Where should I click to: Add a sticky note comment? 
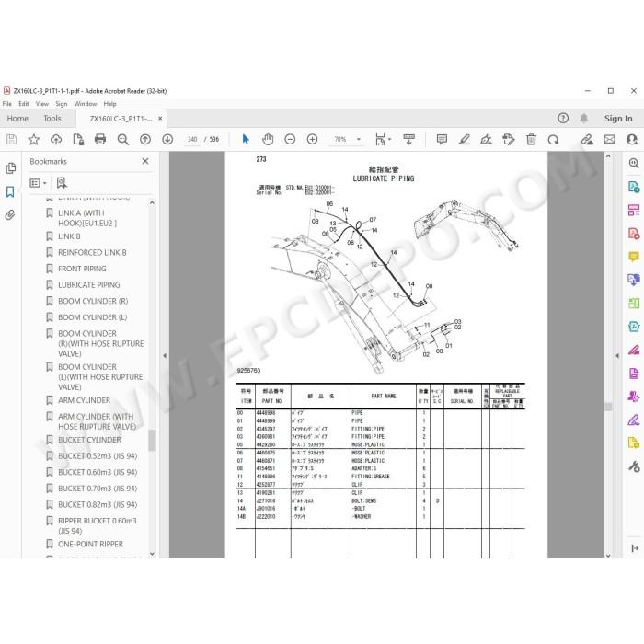(442, 139)
